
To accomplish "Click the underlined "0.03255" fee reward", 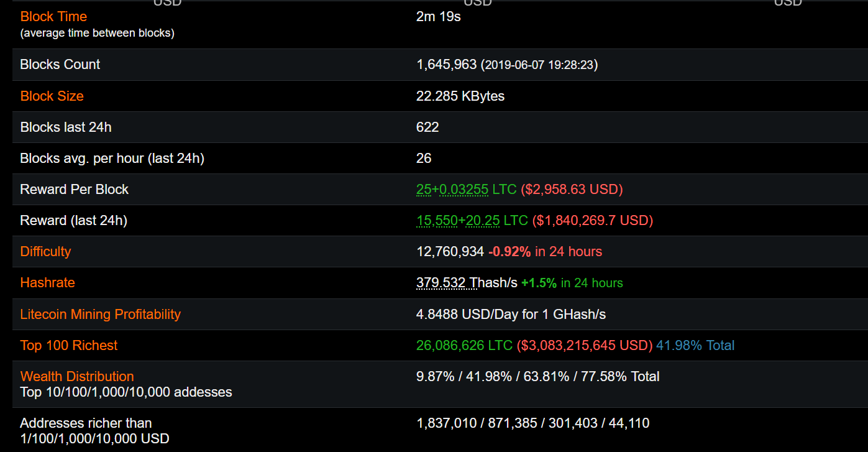I will pyautogui.click(x=464, y=190).
